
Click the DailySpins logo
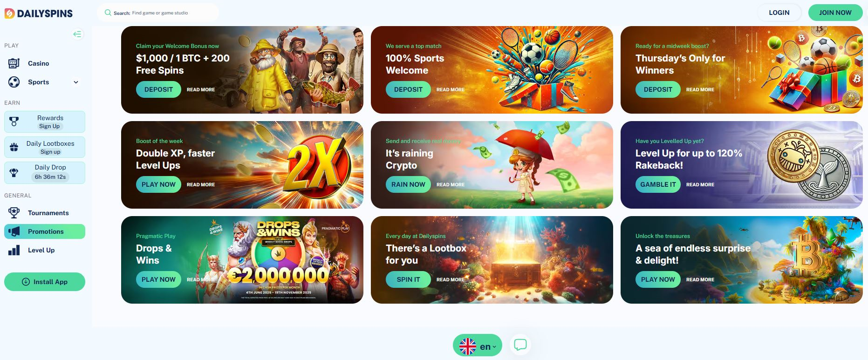click(39, 14)
